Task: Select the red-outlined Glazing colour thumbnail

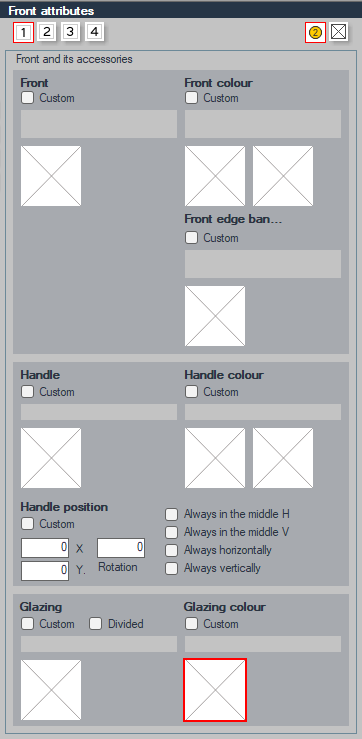Action: (x=215, y=690)
